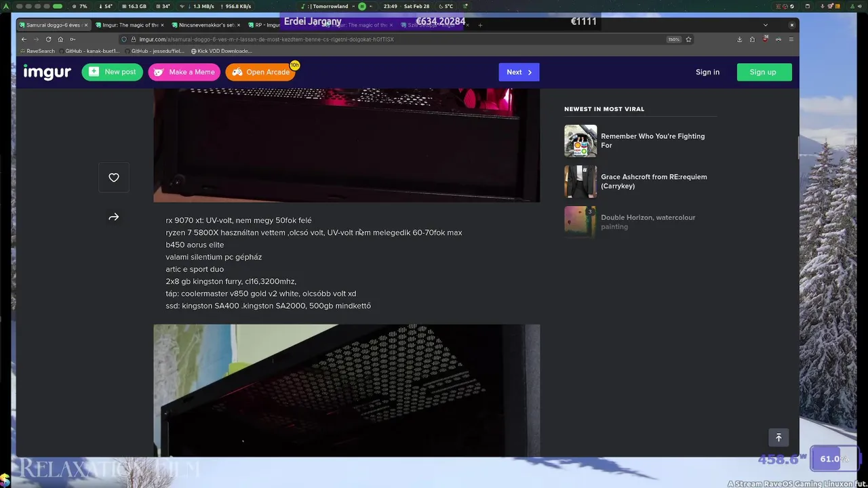868x488 pixels.
Task: Open the extensions puzzle icon
Action: pos(752,39)
